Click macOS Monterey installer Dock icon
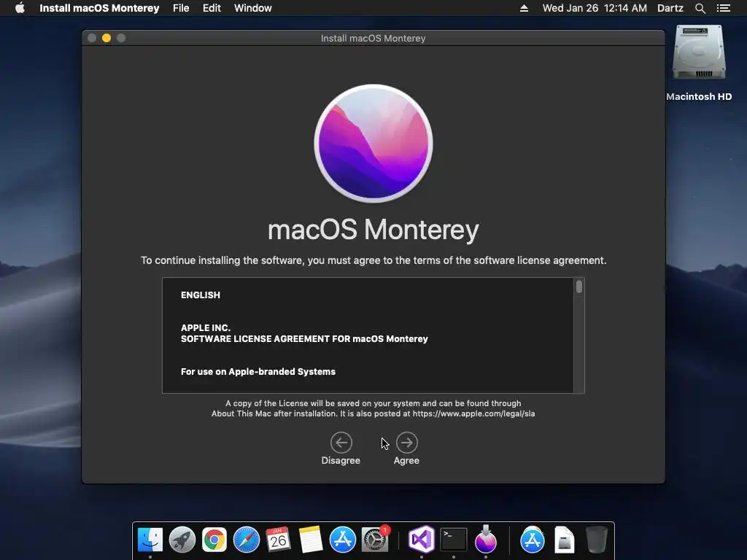This screenshot has height=560, width=747. coord(485,539)
